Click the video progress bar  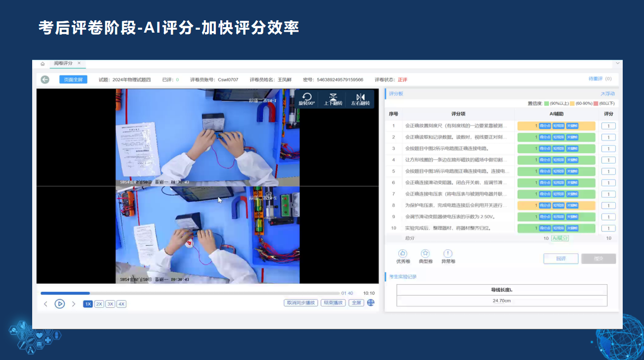click(190, 293)
